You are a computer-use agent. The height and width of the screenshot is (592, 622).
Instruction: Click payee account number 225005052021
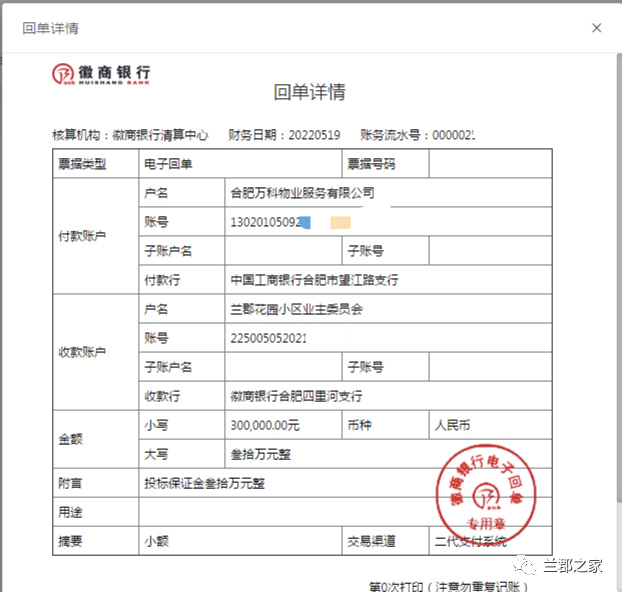pyautogui.click(x=269, y=338)
